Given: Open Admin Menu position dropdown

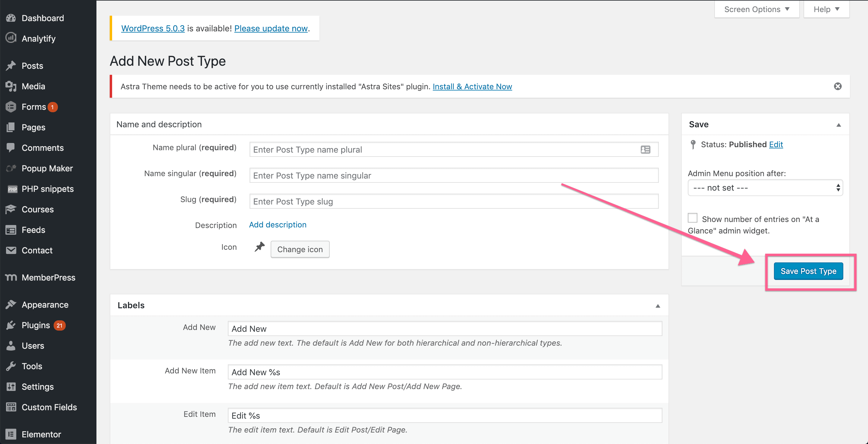Looking at the screenshot, I should (765, 188).
